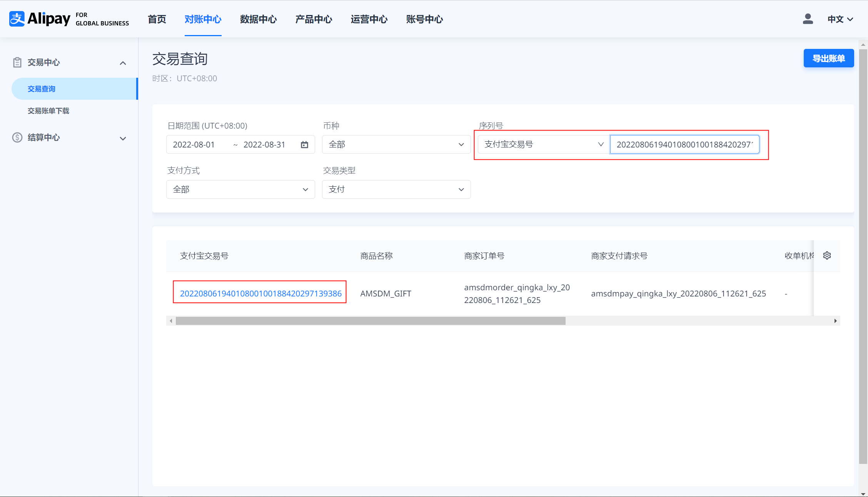The width and height of the screenshot is (868, 497).
Task: Click the Alipay logo icon
Action: pos(17,19)
